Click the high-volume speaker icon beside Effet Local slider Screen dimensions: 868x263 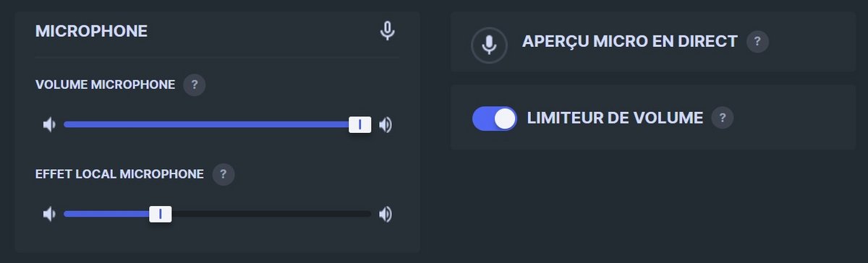click(386, 215)
